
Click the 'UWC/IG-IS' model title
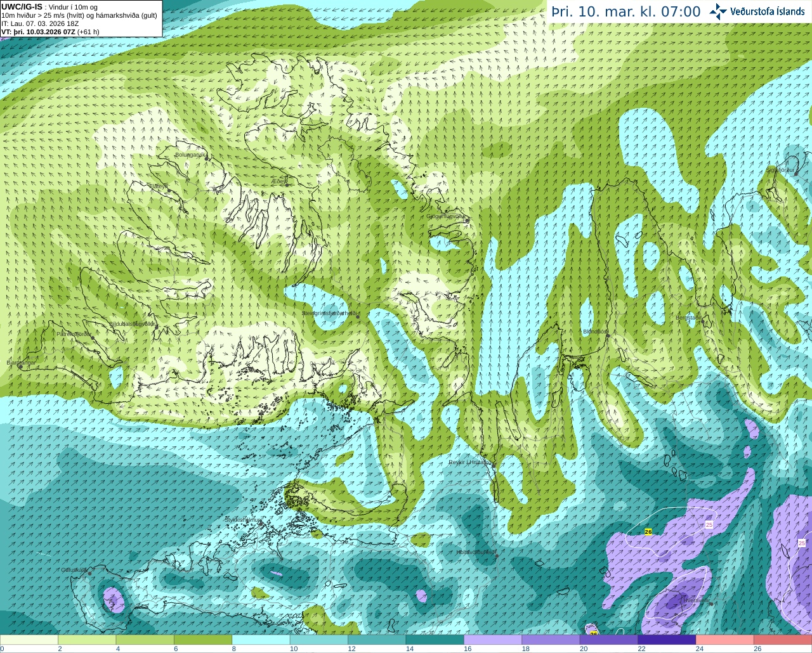(22, 6)
